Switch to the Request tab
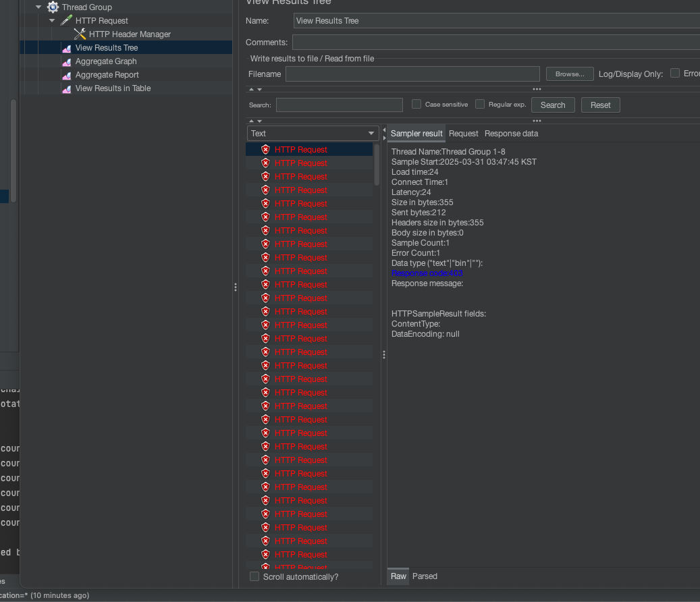The image size is (700, 602). pos(463,134)
